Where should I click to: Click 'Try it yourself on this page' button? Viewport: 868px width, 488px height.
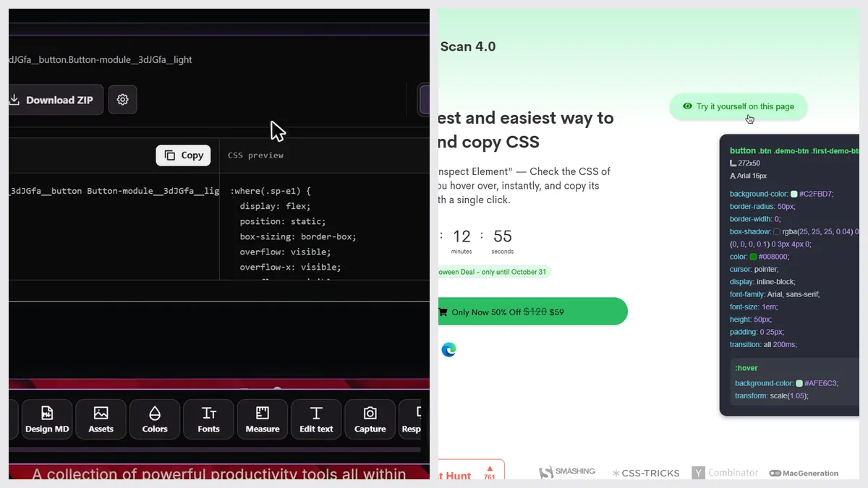click(739, 106)
